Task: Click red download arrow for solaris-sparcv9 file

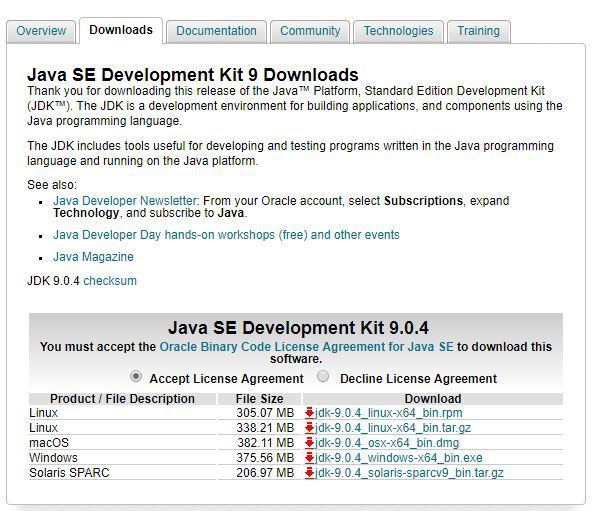Action: (x=310, y=472)
